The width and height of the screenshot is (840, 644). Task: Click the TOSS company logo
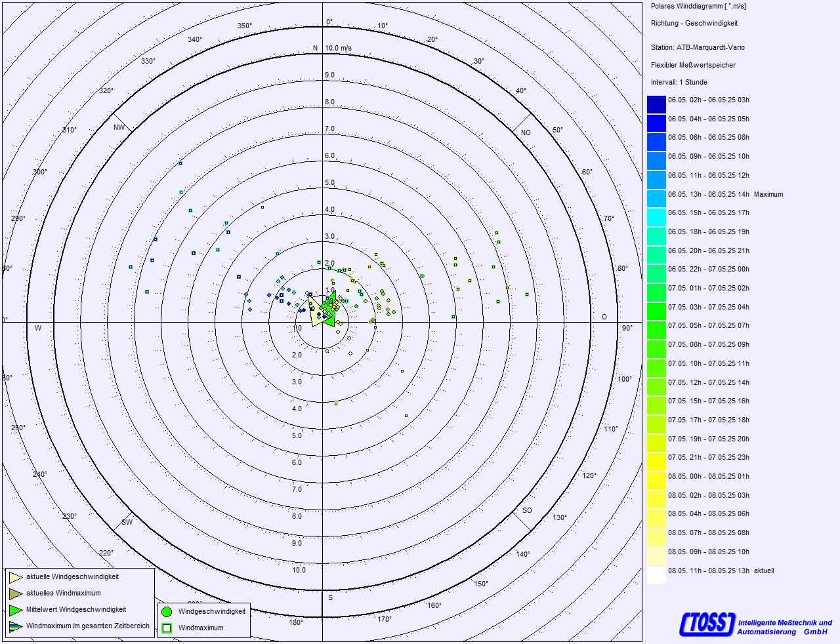pos(707,624)
